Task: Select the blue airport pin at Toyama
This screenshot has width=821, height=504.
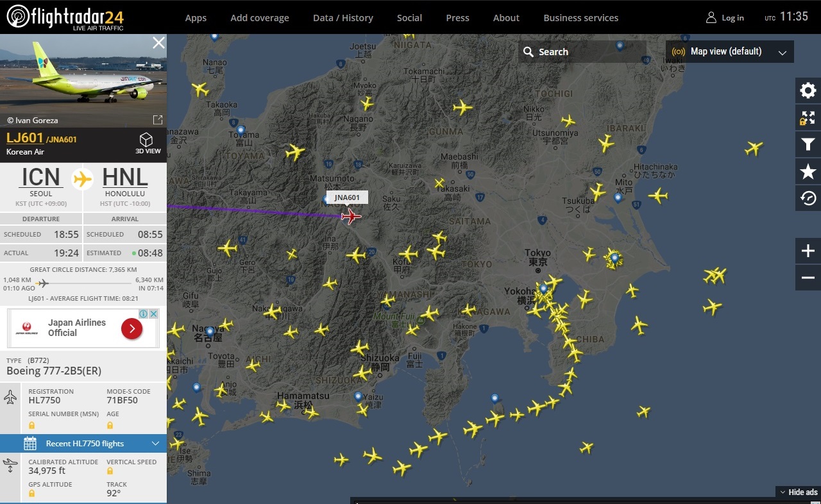Action: [x=241, y=130]
